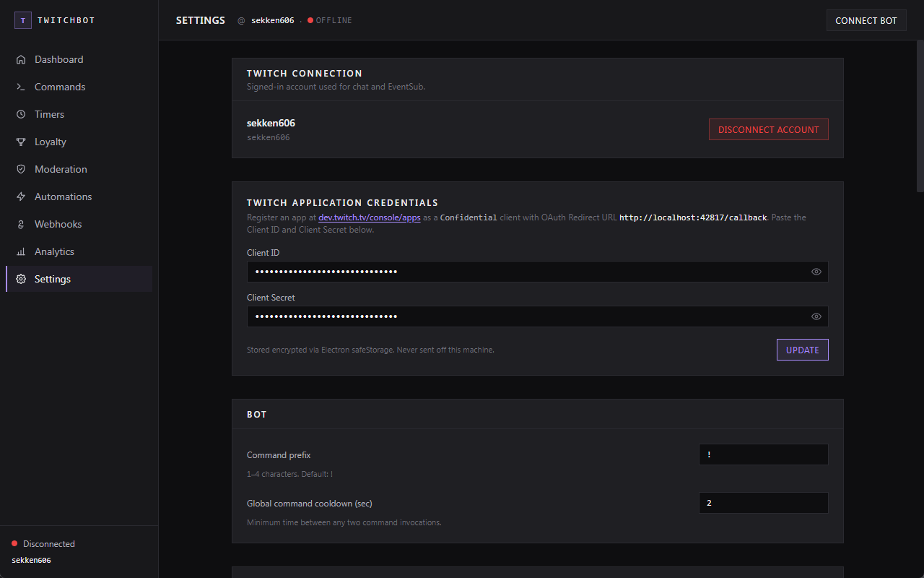Click the Loyalty trophy icon

pyautogui.click(x=21, y=142)
